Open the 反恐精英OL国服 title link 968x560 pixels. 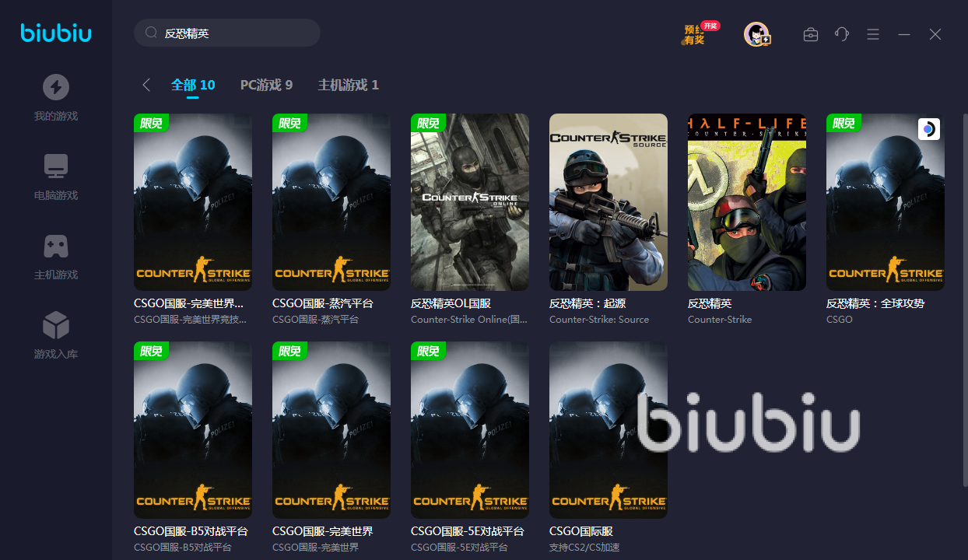(x=451, y=303)
